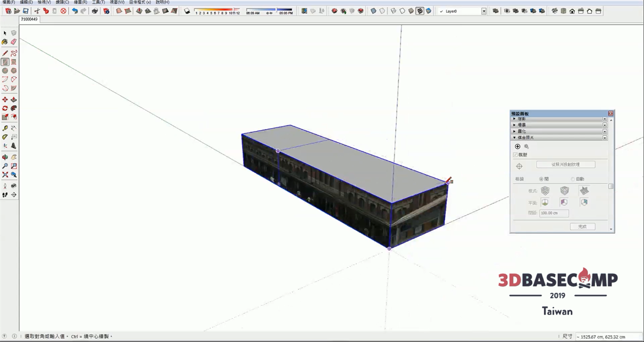The image size is (644, 342).
Task: Select the 開 grid radio button
Action: point(541,179)
